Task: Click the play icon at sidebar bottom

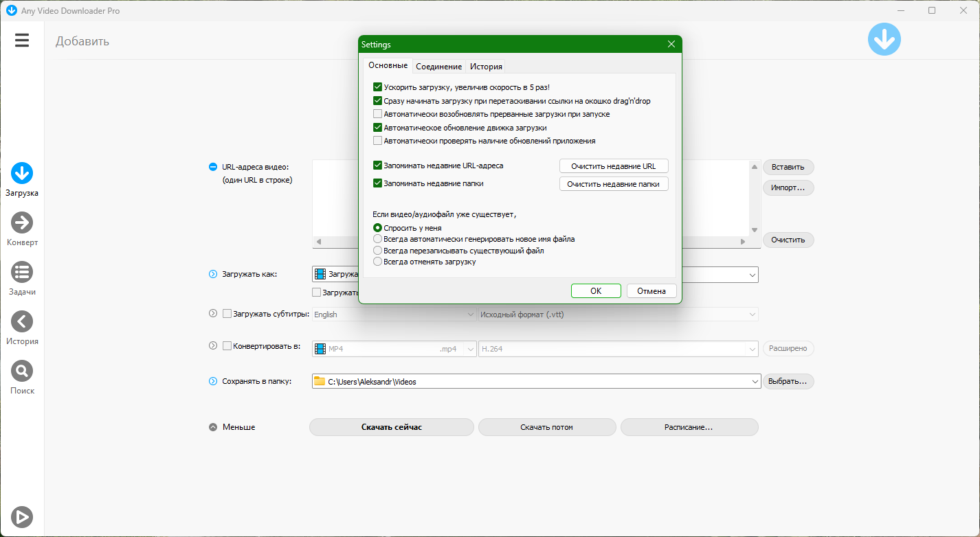Action: click(22, 516)
